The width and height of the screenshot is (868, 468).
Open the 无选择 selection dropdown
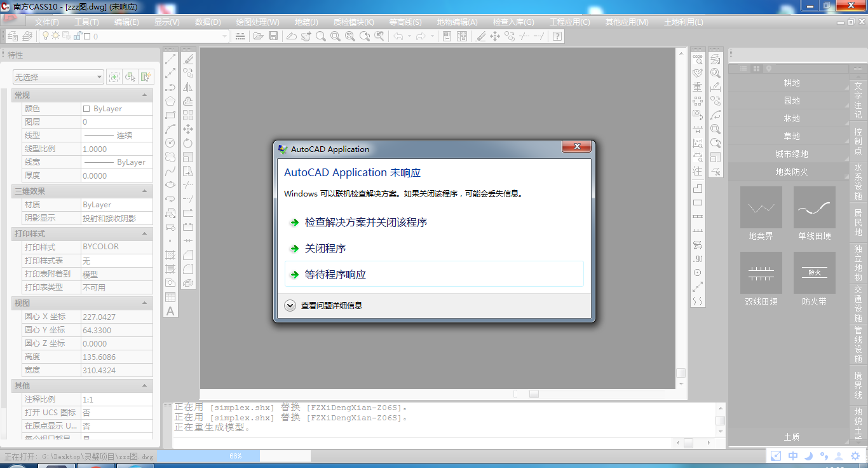pos(58,77)
